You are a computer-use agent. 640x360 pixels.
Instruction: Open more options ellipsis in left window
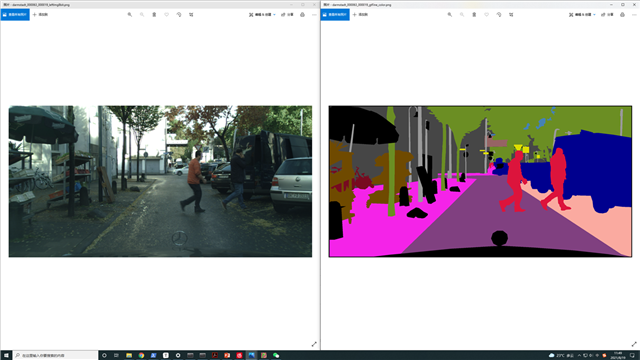[x=314, y=15]
